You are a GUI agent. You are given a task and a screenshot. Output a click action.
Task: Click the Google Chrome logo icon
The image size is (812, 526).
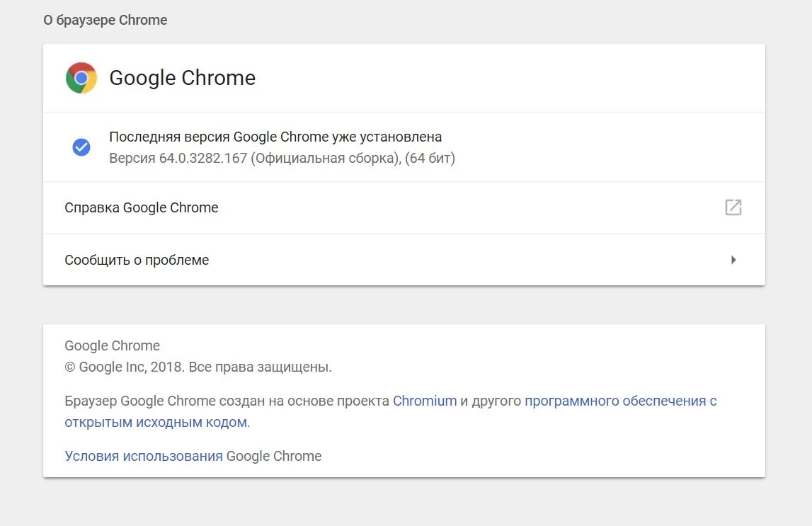[x=81, y=78]
